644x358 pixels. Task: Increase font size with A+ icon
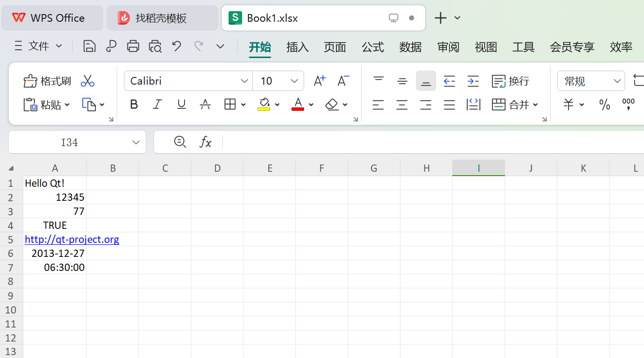(x=320, y=81)
